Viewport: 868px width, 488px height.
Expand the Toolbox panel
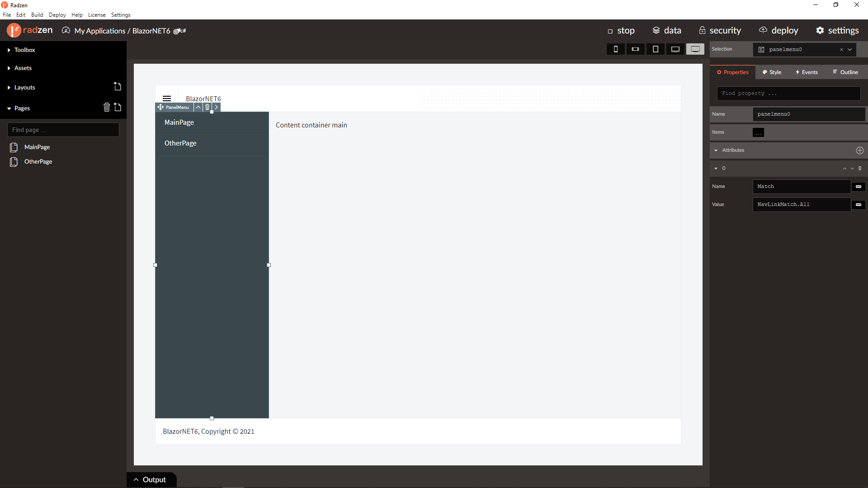click(x=21, y=50)
